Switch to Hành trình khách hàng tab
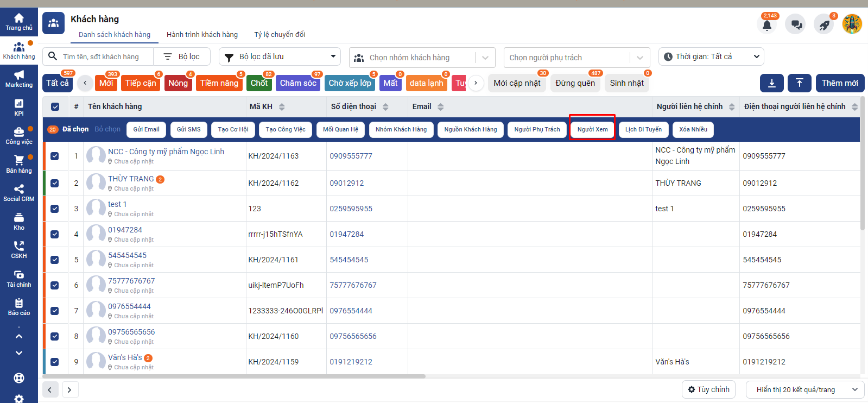 tap(202, 35)
